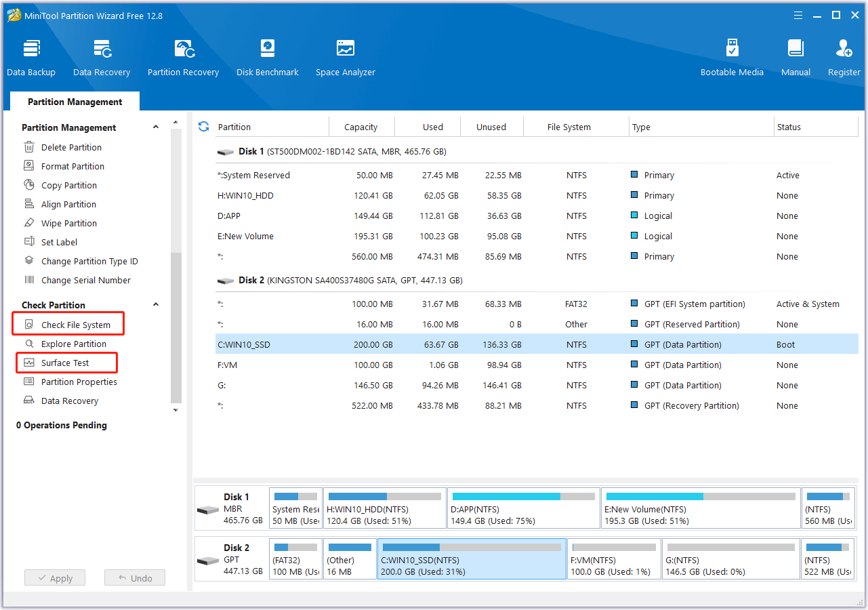
Task: Click the sidebar Data Recovery drive icon
Action: (x=29, y=401)
